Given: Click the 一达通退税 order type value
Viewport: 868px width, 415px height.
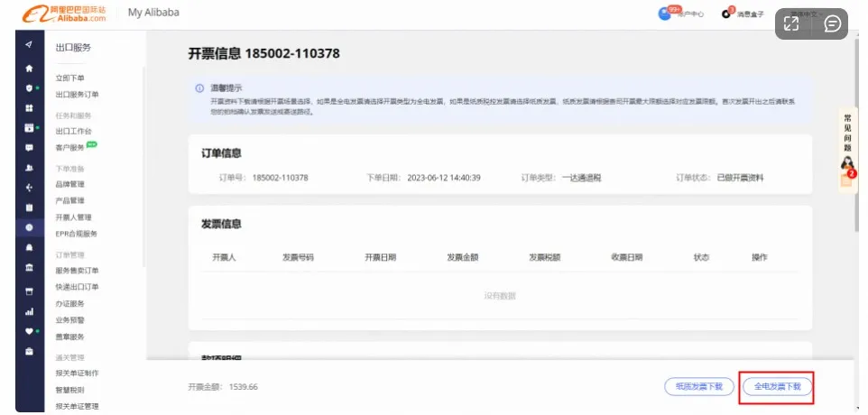Looking at the screenshot, I should point(582,178).
